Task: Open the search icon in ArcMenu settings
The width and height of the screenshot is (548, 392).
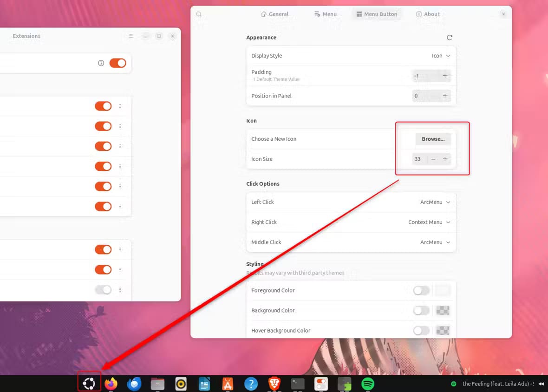Action: coord(199,14)
